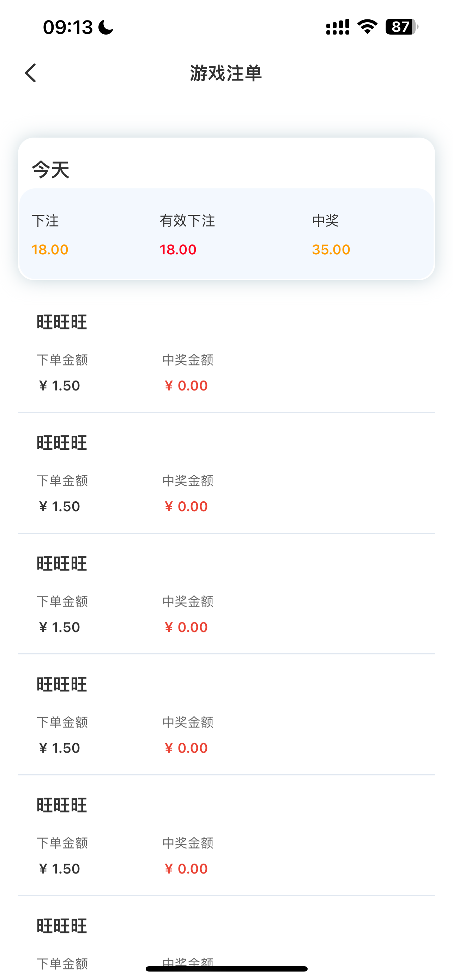This screenshot has height=980, width=453.
Task: Tap the home indicator bar
Action: [226, 969]
